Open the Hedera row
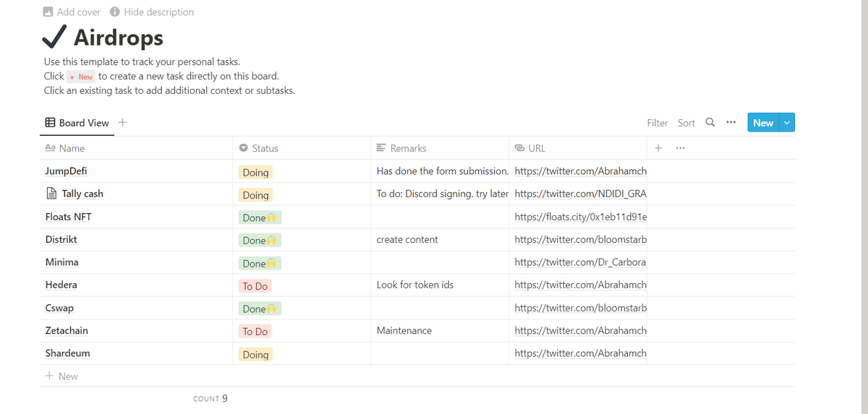 tap(61, 285)
